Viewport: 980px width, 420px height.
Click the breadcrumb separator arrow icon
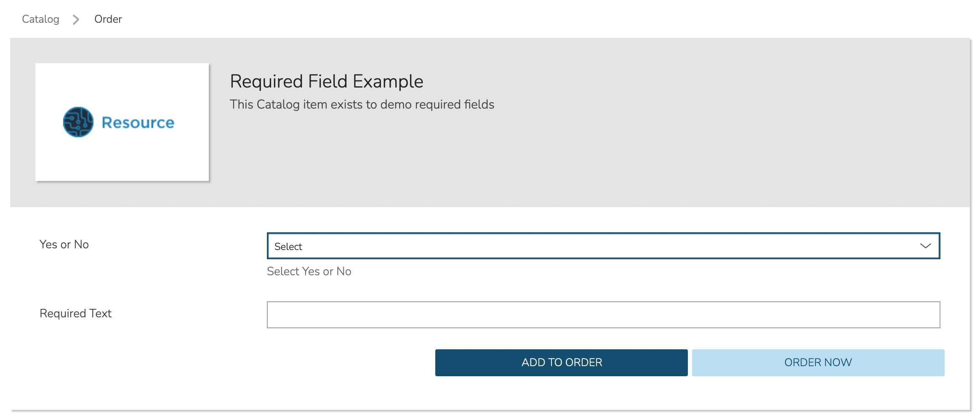(76, 19)
